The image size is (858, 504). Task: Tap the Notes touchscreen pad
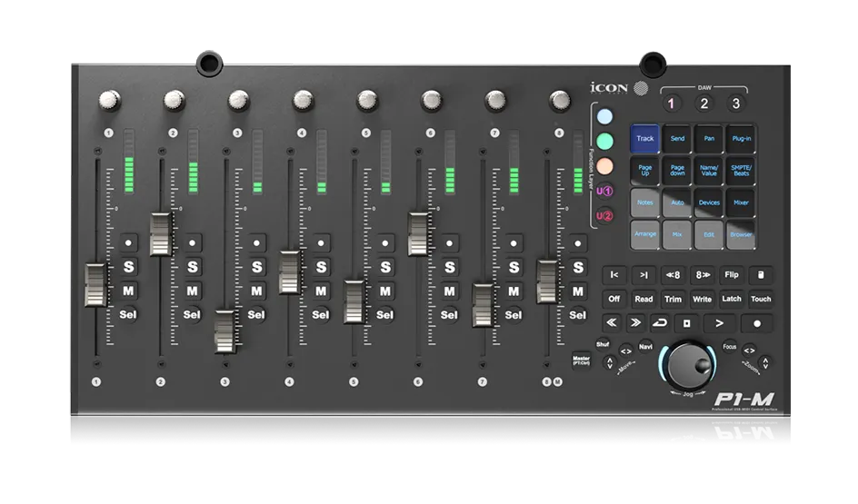pos(645,203)
